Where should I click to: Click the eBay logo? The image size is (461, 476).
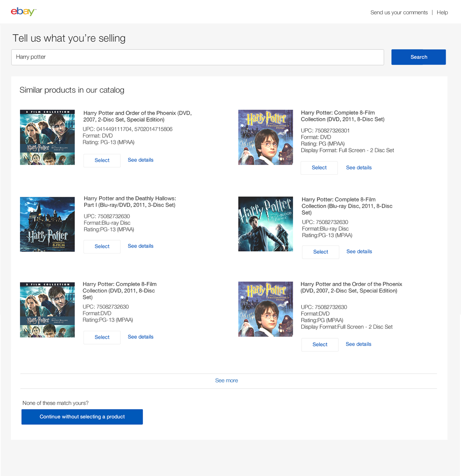[23, 12]
